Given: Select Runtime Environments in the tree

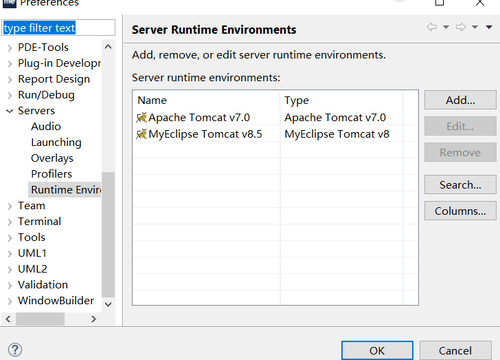Looking at the screenshot, I should (66, 190).
